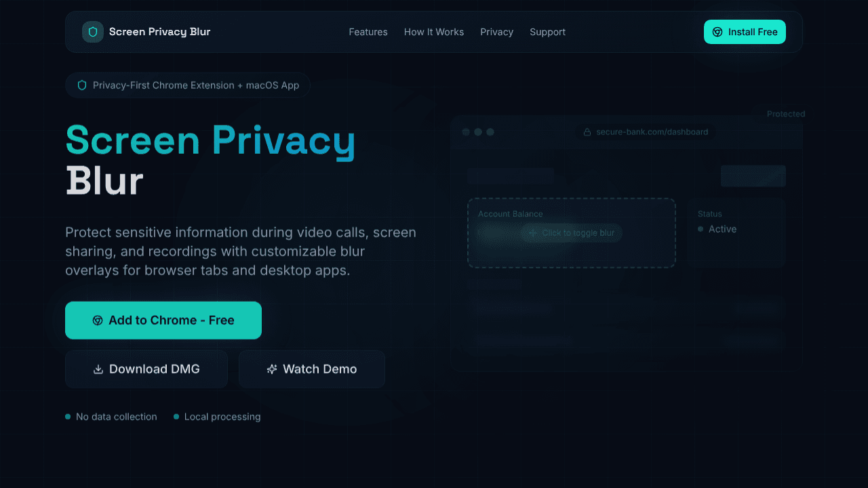The width and height of the screenshot is (868, 488).
Task: Open the How It Works nav item
Action: click(x=434, y=32)
